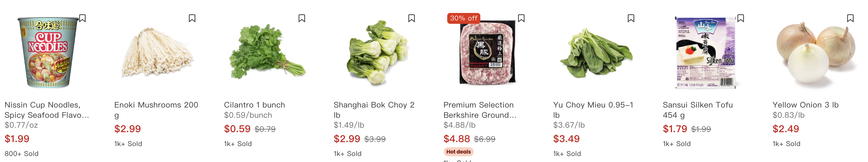View the Enoki Mushrooms product photo
This screenshot has width=868, height=162.
(157, 53)
